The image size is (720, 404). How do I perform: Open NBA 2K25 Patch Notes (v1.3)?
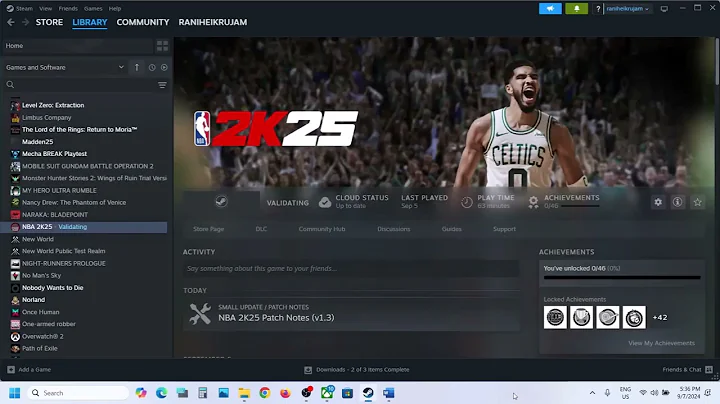pyautogui.click(x=276, y=318)
